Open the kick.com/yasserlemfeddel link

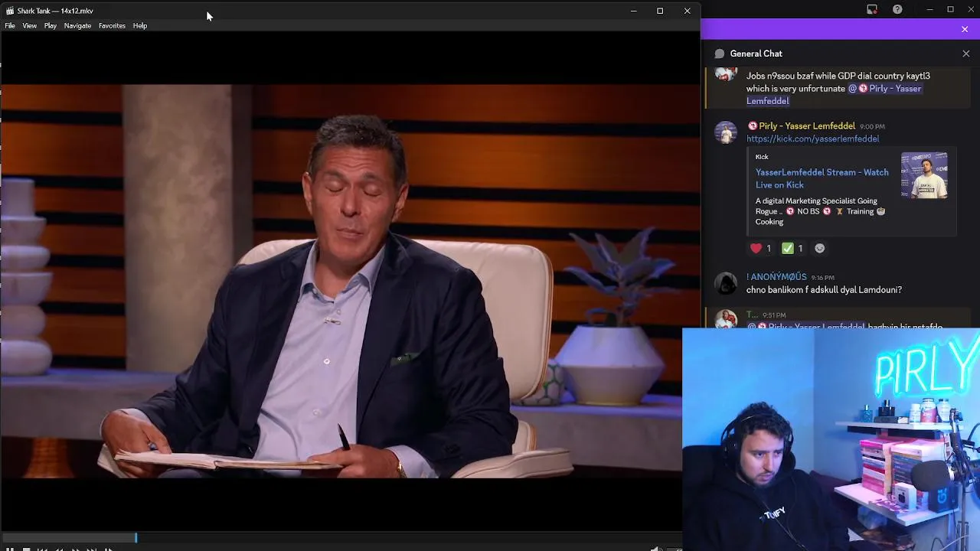(x=812, y=139)
